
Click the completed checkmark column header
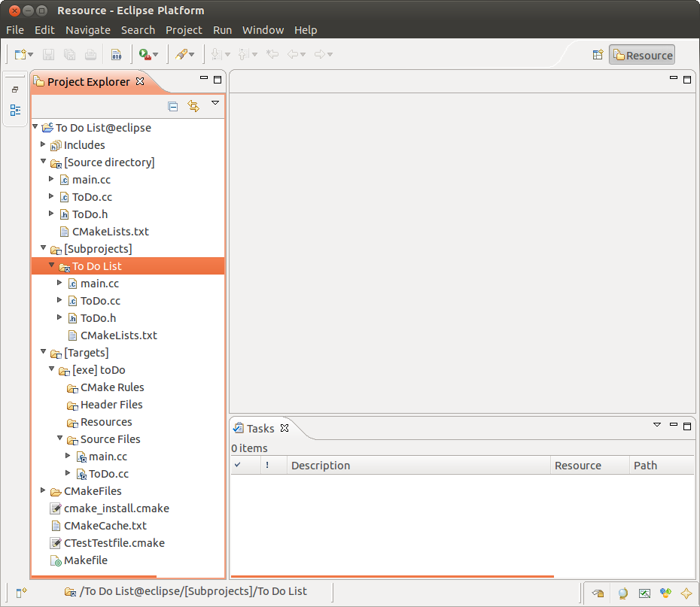(x=245, y=465)
